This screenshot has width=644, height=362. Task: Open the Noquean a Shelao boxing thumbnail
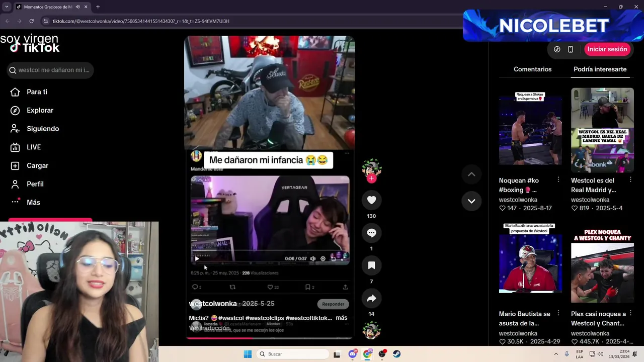[530, 130]
